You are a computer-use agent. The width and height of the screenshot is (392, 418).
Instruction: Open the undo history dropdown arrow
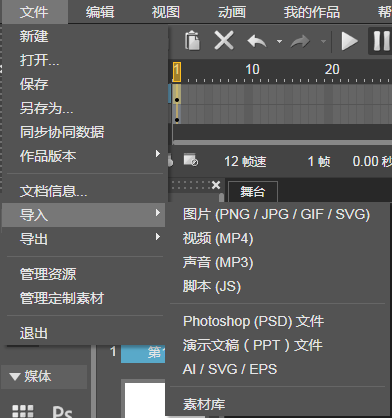(x=279, y=42)
